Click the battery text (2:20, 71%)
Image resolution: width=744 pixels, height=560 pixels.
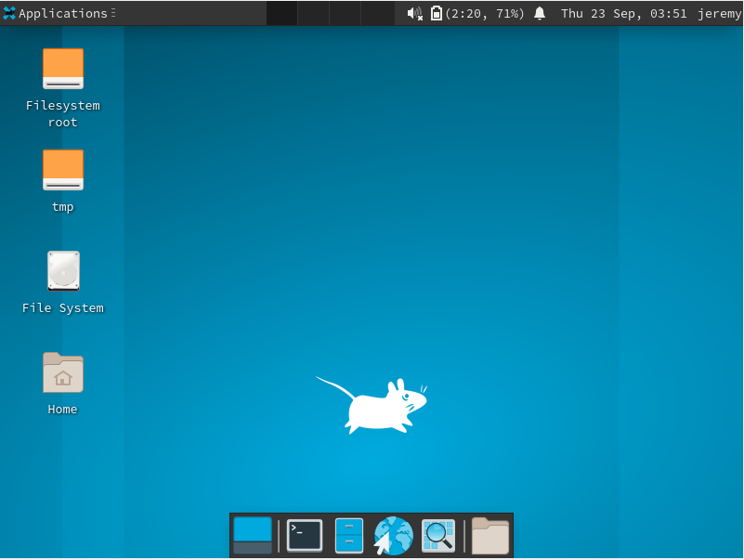(x=485, y=13)
